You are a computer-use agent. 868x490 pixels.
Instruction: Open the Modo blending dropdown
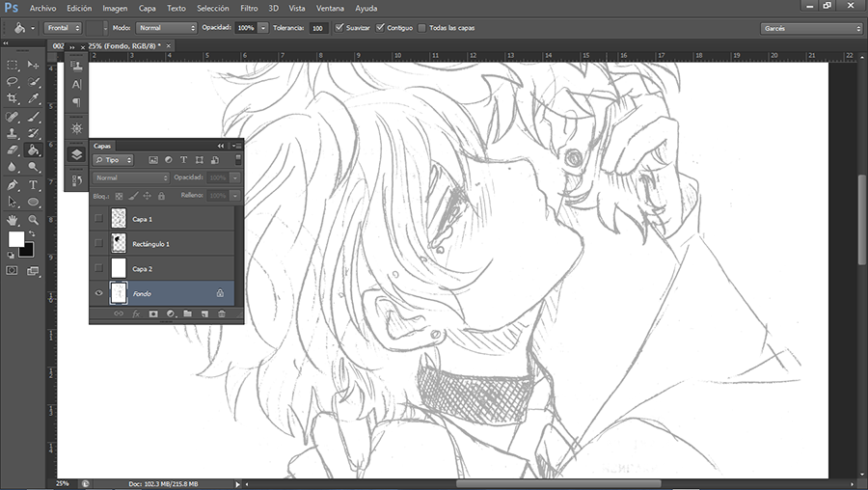[166, 28]
